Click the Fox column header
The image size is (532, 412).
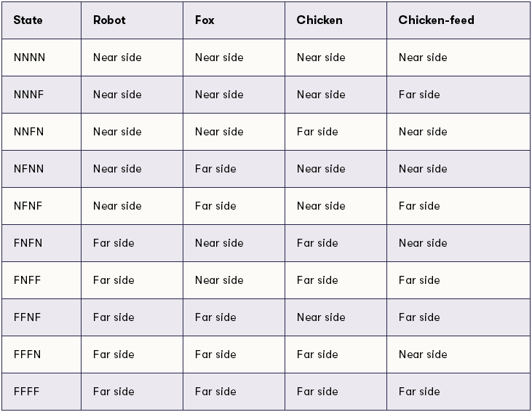234,20
